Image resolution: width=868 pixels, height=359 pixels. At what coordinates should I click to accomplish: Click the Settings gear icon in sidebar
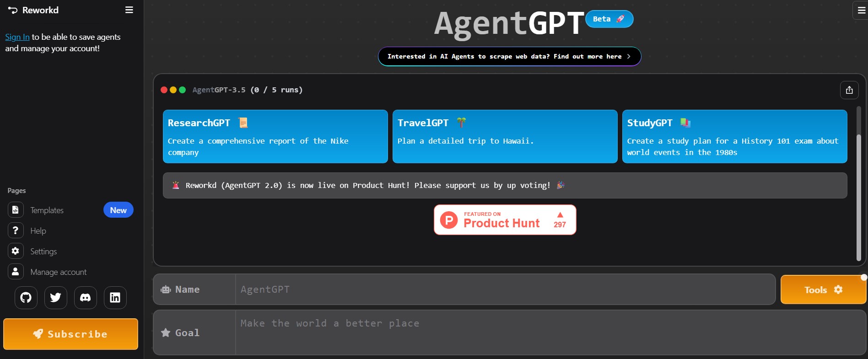(x=16, y=251)
